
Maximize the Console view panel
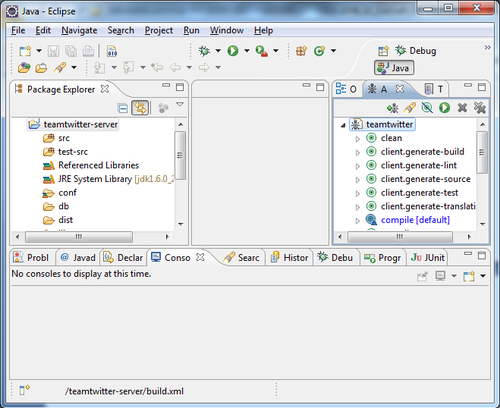pos(482,256)
